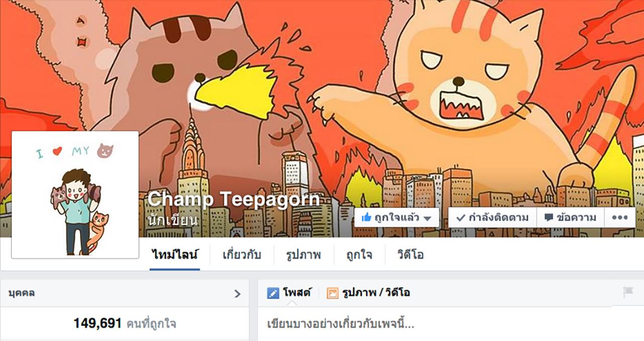The height and width of the screenshot is (341, 644).
Task: Click the flag icon at right of composer
Action: click(x=628, y=291)
